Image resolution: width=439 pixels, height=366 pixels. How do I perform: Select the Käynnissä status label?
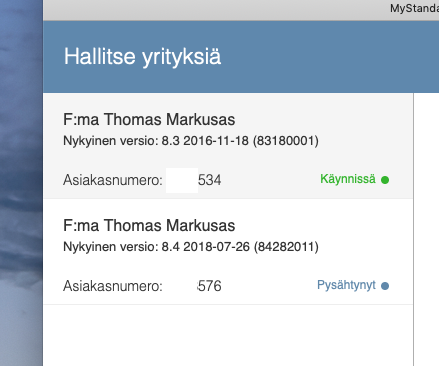[x=348, y=179]
